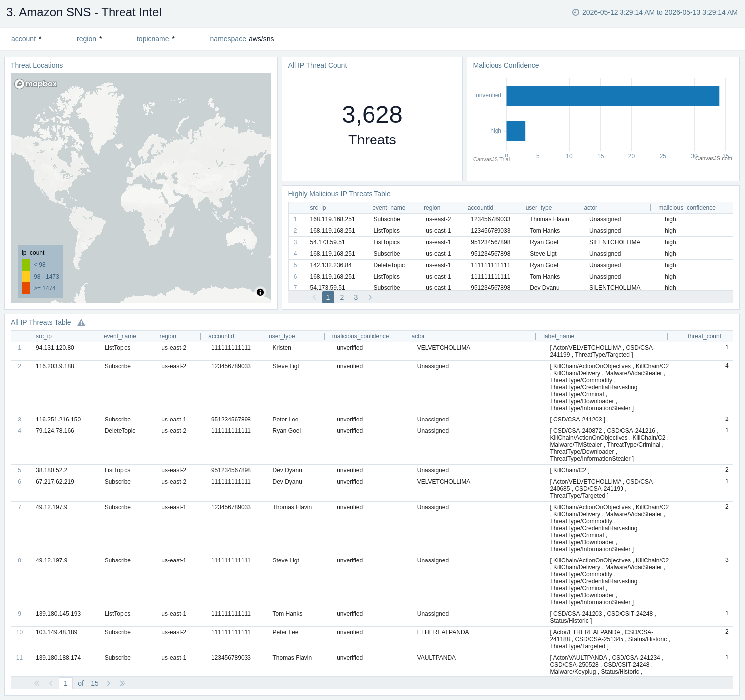Sort Highly Malicious table by user_type
The image size is (745, 700).
click(539, 208)
